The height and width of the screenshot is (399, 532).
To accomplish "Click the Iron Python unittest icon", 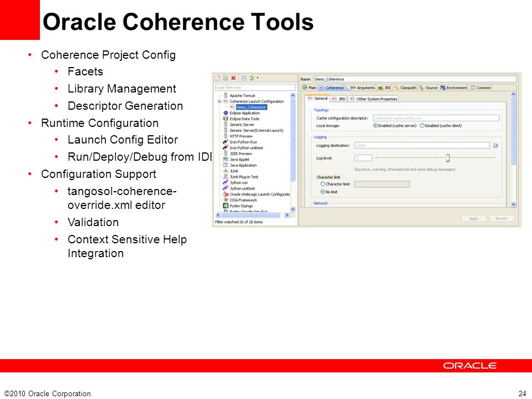I will pyautogui.click(x=226, y=147).
